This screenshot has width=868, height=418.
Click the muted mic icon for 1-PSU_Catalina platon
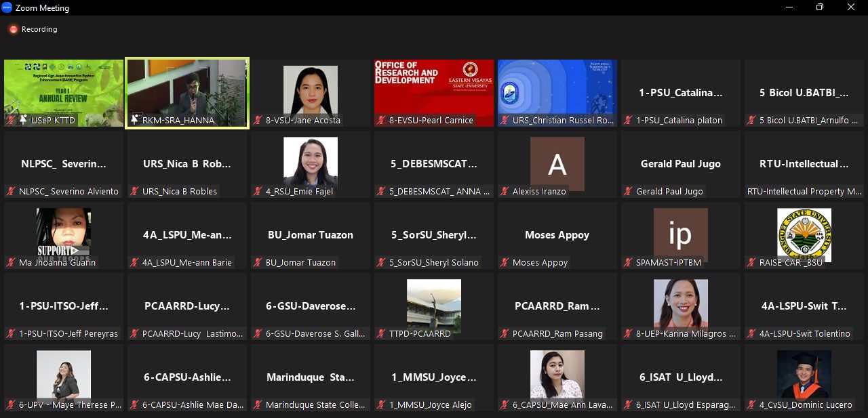[629, 121]
